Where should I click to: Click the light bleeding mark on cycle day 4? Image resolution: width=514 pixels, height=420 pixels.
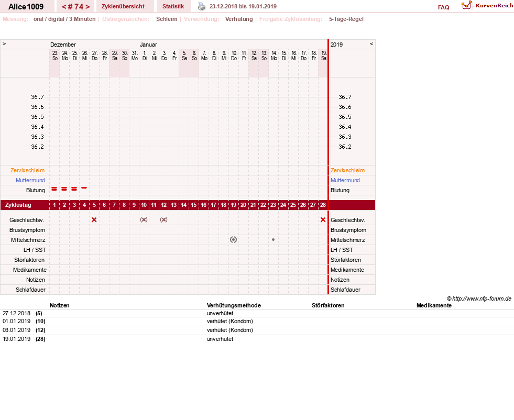pyautogui.click(x=84, y=187)
